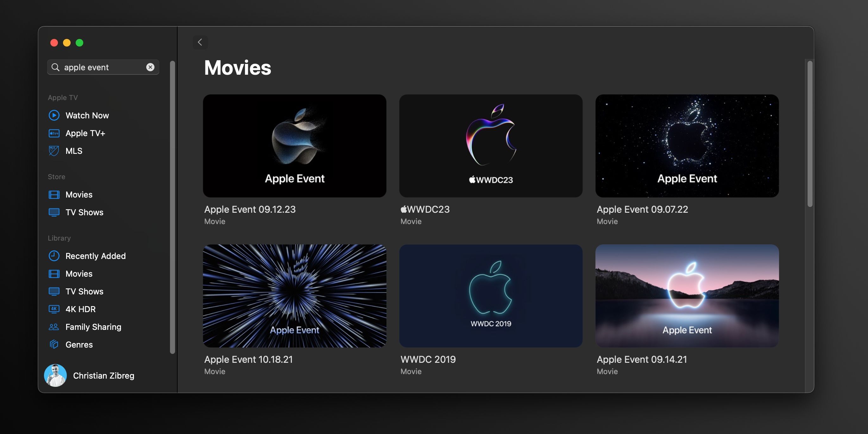This screenshot has height=434, width=868.
Task: Open the Genres library section
Action: point(79,345)
